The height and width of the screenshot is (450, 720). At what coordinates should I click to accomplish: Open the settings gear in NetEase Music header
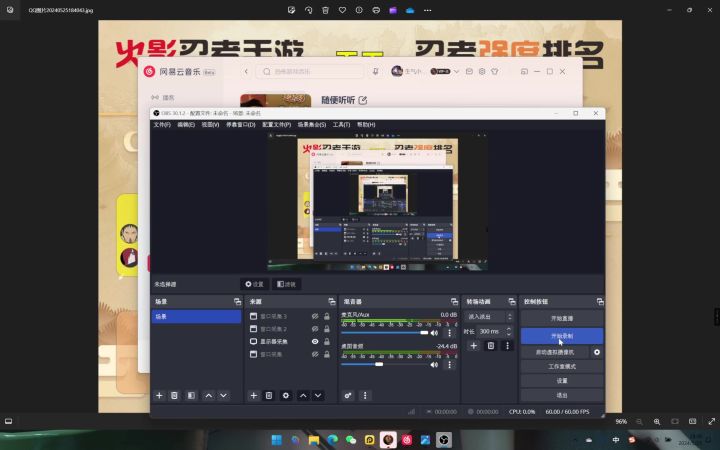[x=482, y=72]
